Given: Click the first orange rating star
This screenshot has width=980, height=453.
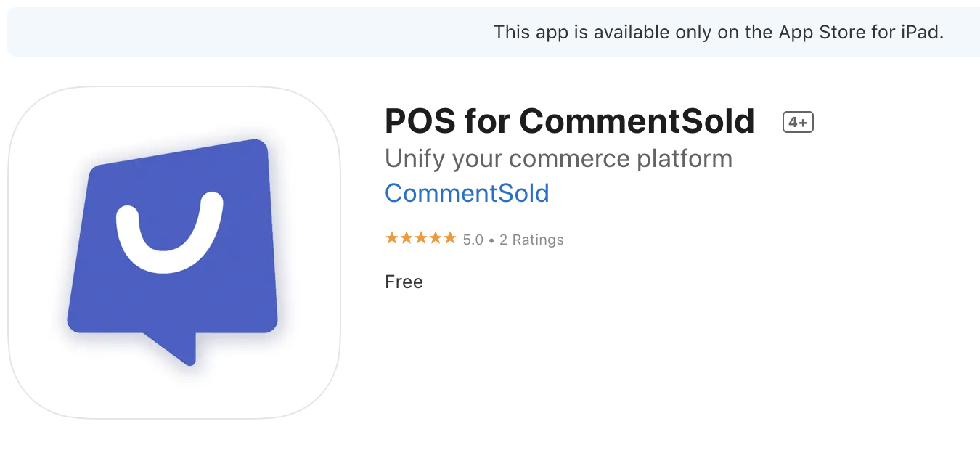Looking at the screenshot, I should pyautogui.click(x=392, y=238).
